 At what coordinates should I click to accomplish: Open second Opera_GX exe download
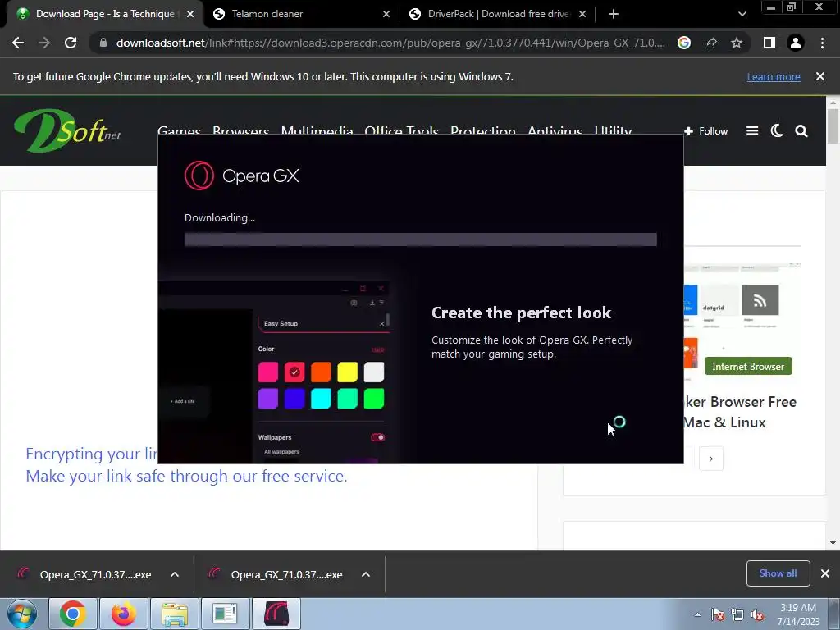(x=286, y=574)
